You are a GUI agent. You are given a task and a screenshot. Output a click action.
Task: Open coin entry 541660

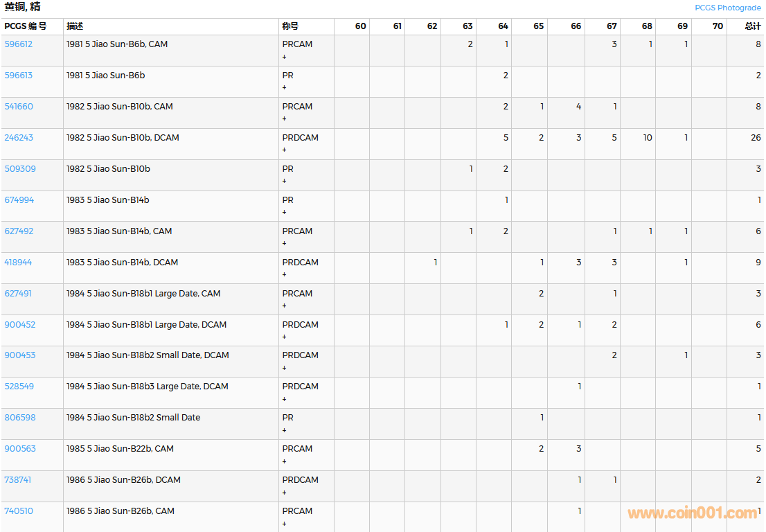click(19, 107)
